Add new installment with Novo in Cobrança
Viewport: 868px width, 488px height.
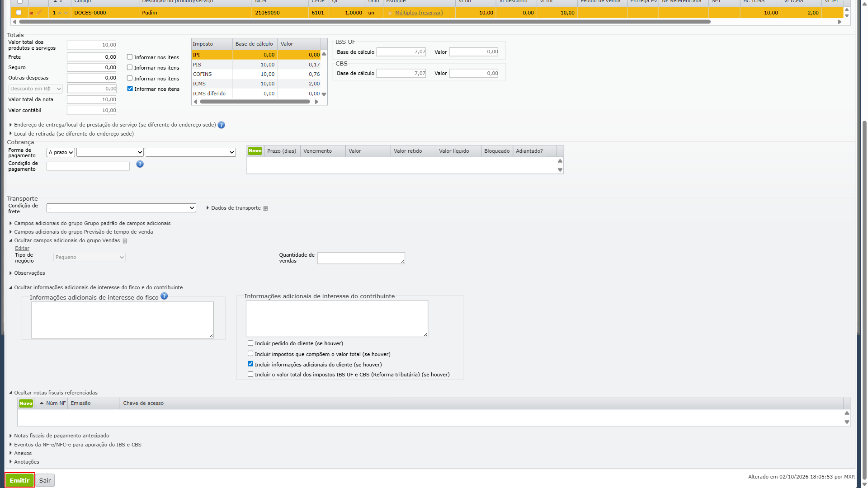(x=255, y=151)
